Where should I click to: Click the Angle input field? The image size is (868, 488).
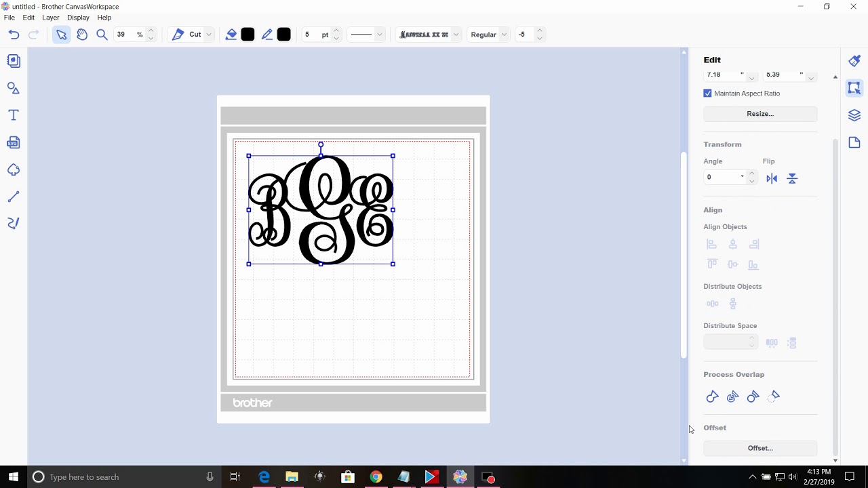[724, 178]
